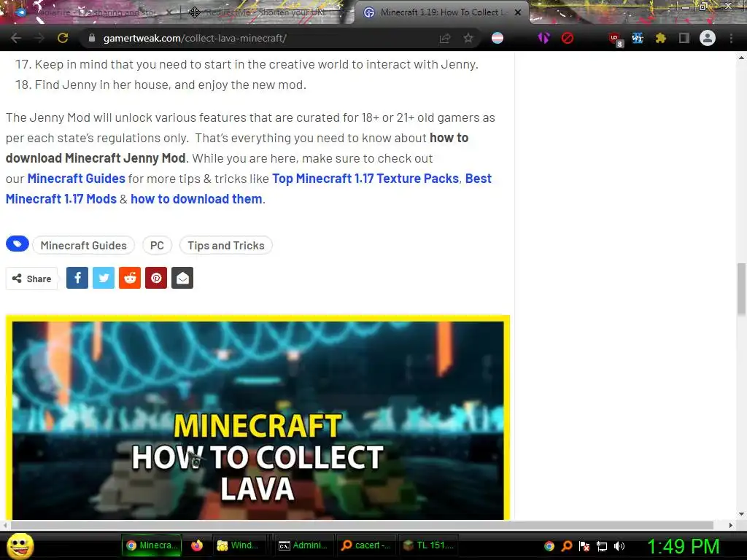This screenshot has height=560, width=747.
Task: Click the address bar URL
Action: [195, 38]
